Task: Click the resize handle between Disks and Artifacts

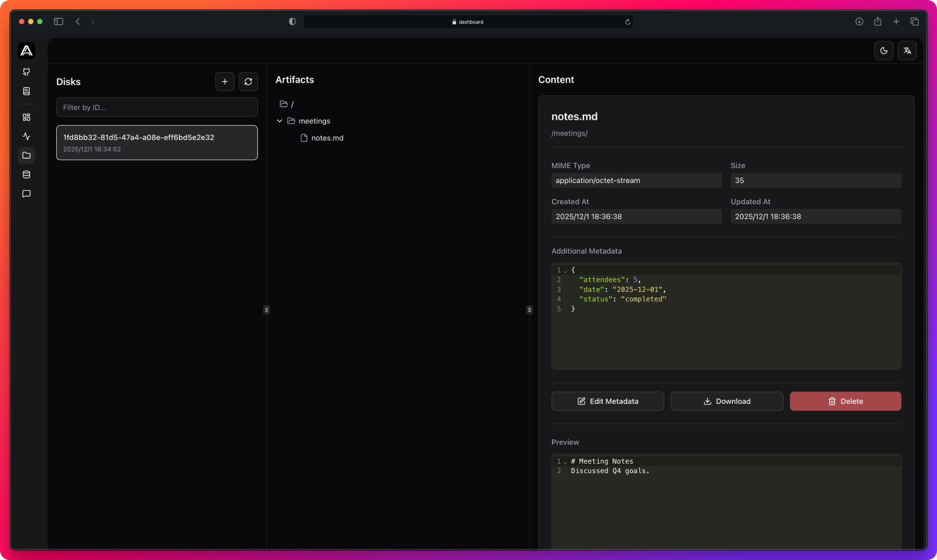Action: (266, 310)
